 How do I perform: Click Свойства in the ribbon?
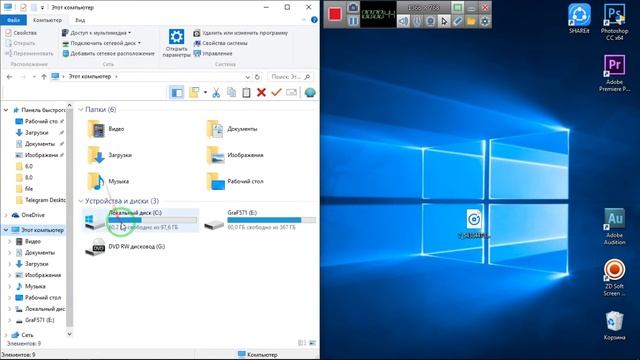pos(21,33)
